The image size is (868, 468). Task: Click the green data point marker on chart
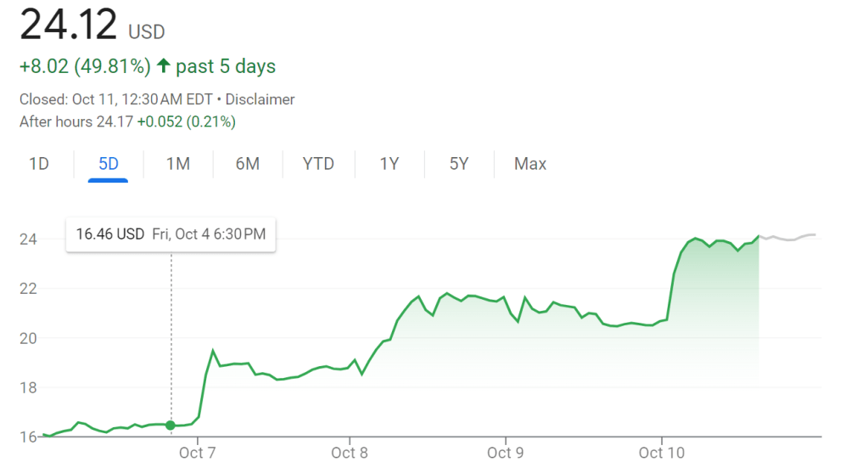(x=171, y=425)
